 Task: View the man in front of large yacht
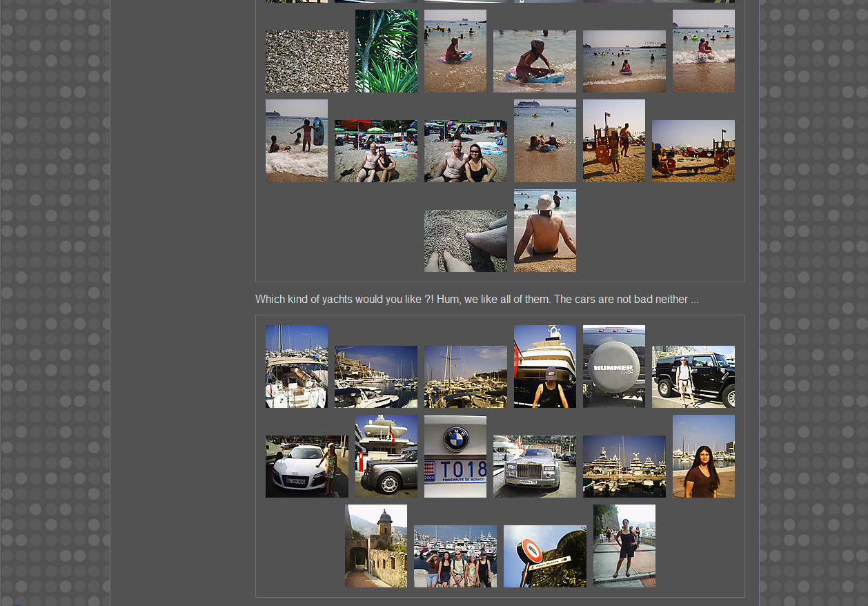[x=544, y=366]
